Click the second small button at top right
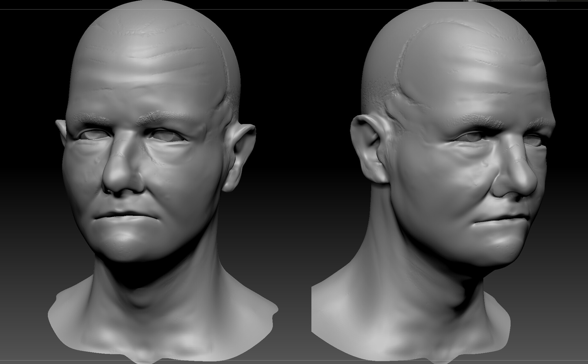This screenshot has height=364, width=588. tap(534, 1)
